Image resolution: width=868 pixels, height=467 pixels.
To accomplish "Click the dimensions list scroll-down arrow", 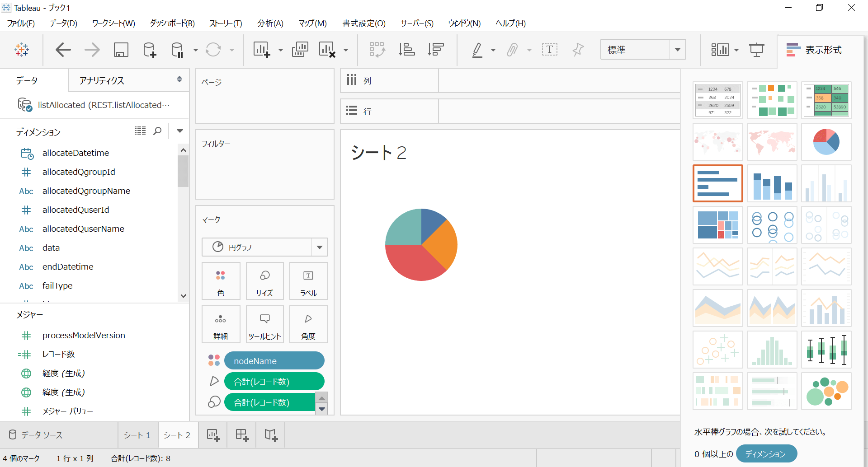I will 183,296.
